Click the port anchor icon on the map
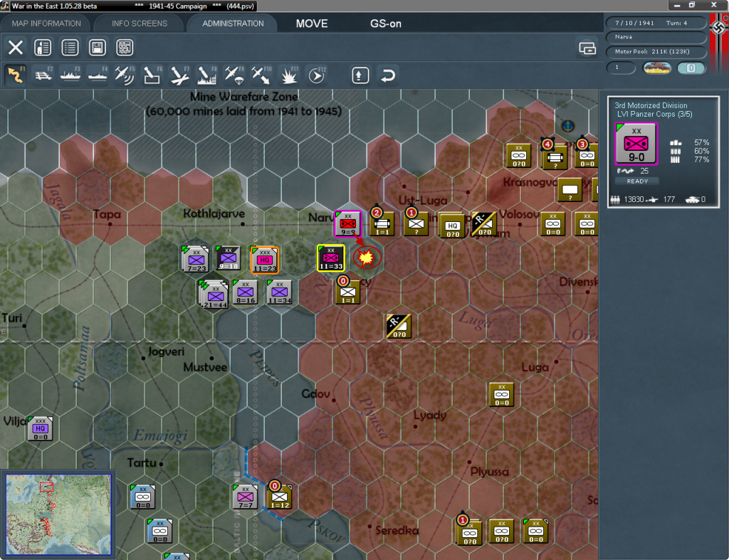 pos(567,125)
